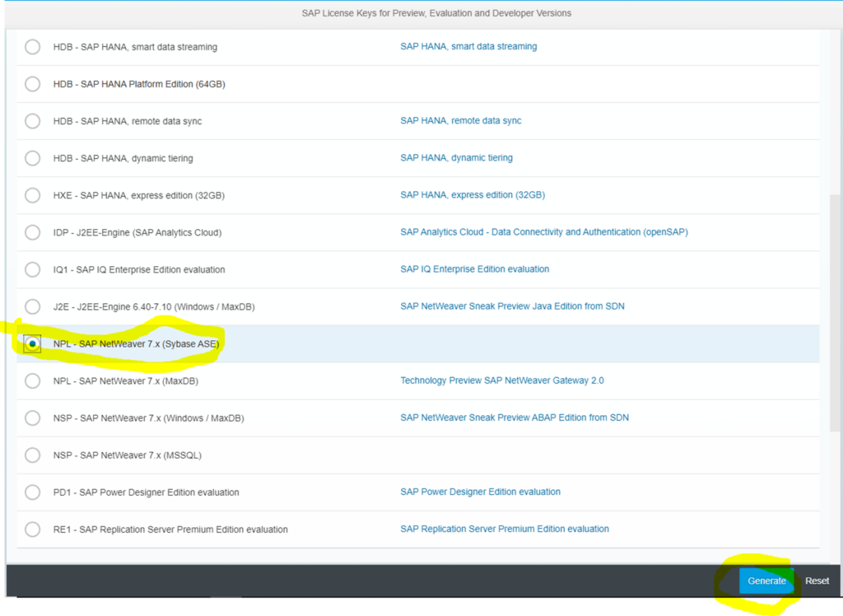The height and width of the screenshot is (616, 843).
Task: Click the Reset button
Action: pyautogui.click(x=817, y=581)
